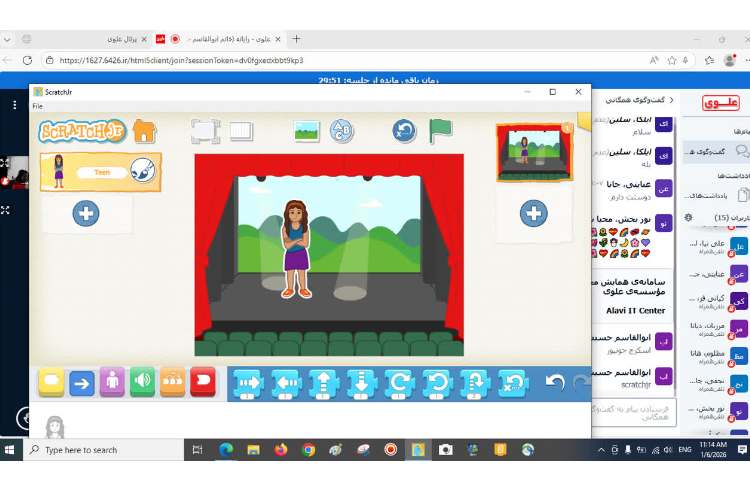Open the change background picker

(x=307, y=131)
